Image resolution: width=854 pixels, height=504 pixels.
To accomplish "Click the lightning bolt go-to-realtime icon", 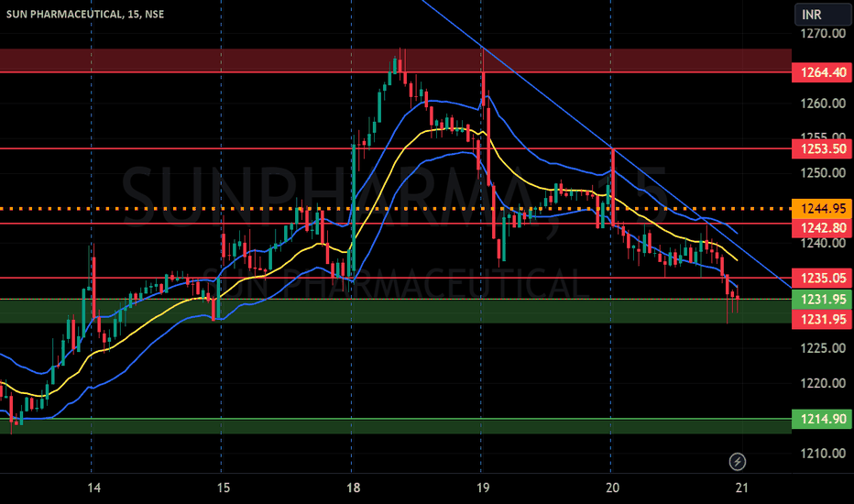I will coord(737,462).
